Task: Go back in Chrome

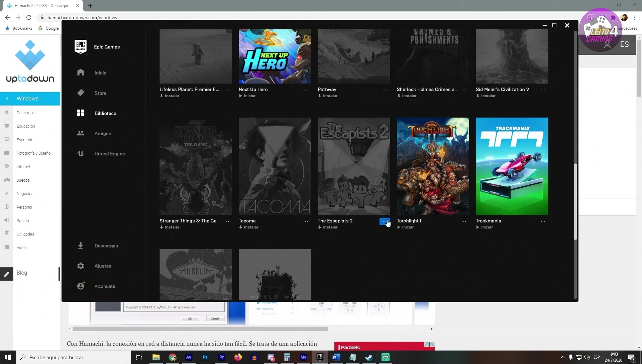Action: (x=7, y=17)
